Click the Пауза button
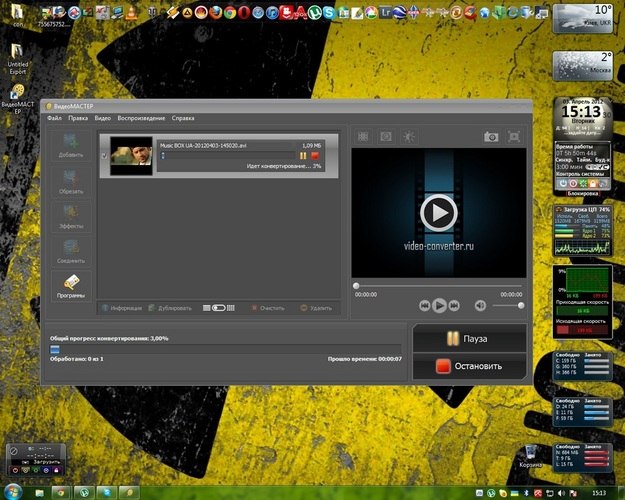Viewport: 625px width, 500px height. pyautogui.click(x=469, y=339)
